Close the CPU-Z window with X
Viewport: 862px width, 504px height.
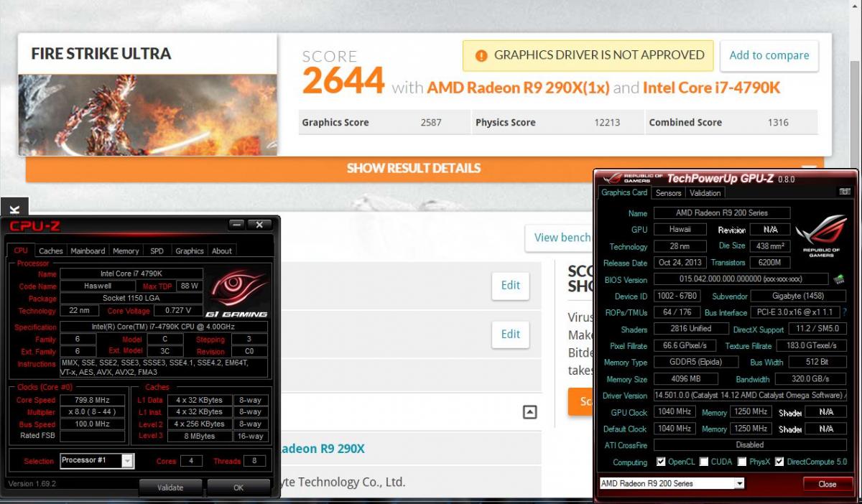coord(259,225)
